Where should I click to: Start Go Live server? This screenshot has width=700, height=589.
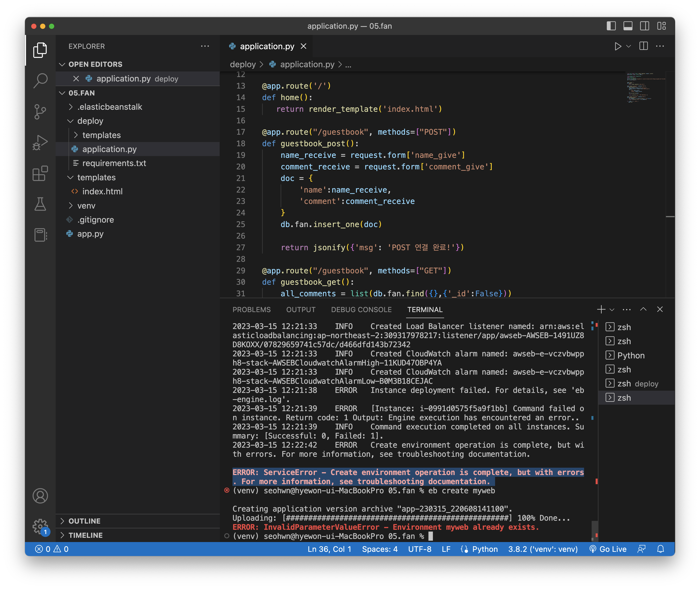[608, 549]
